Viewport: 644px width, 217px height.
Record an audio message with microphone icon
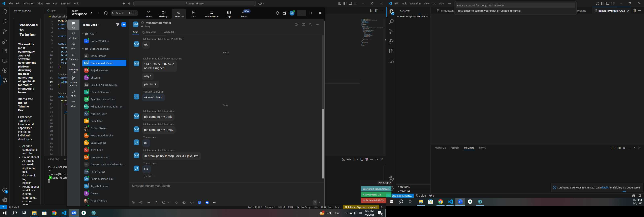click(176, 203)
